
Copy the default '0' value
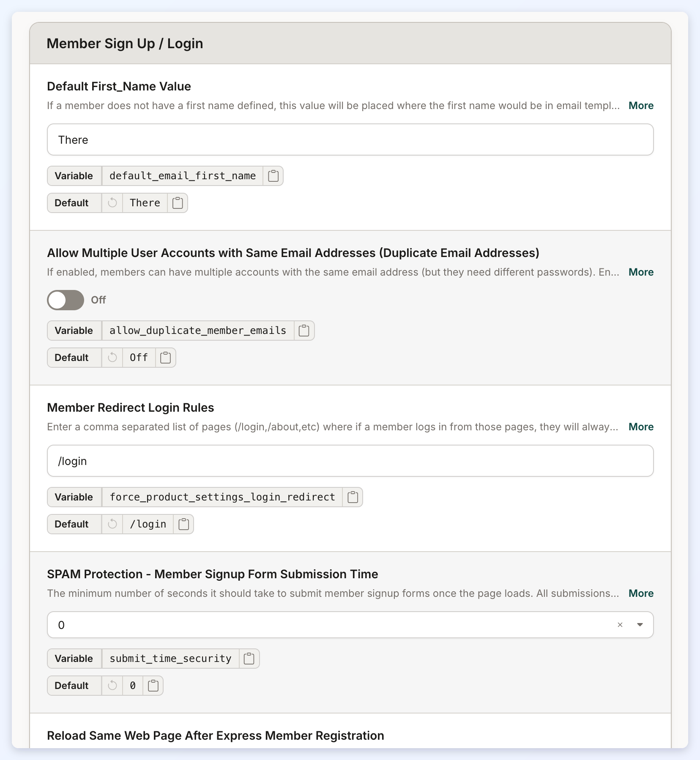[x=153, y=686]
